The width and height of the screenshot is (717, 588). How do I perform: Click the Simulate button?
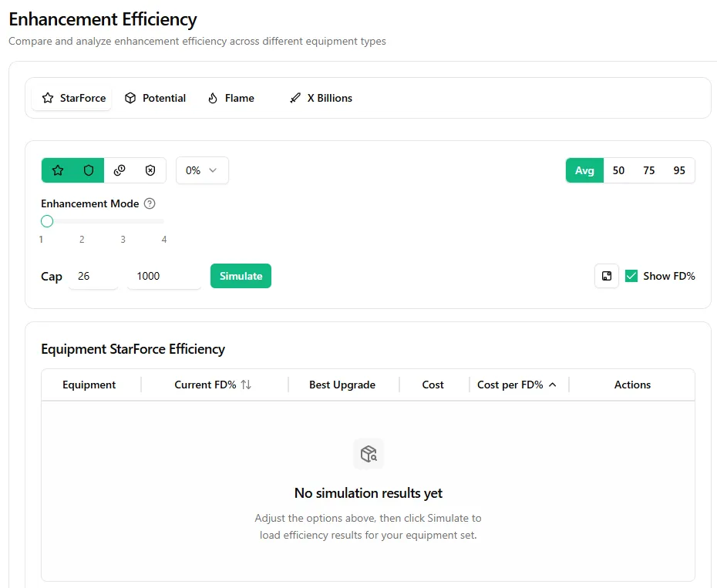(x=241, y=276)
